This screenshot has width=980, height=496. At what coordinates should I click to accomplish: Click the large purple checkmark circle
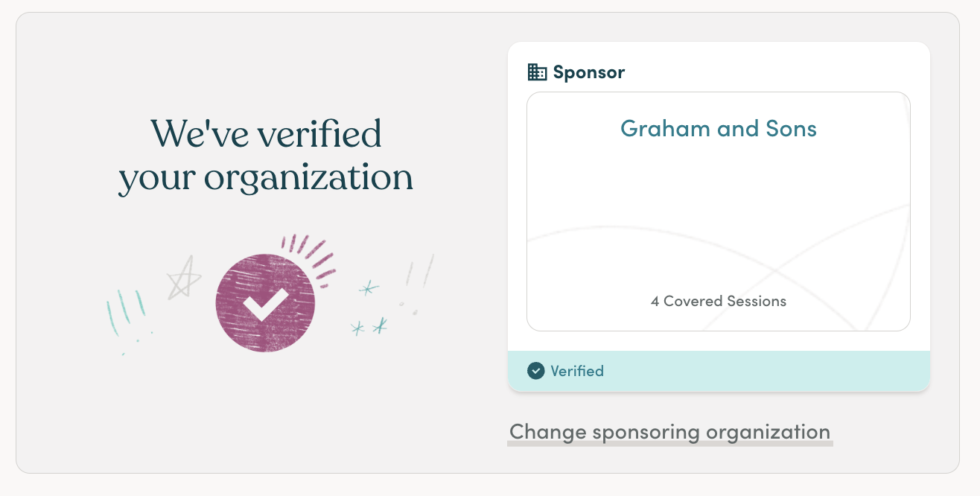(x=265, y=303)
